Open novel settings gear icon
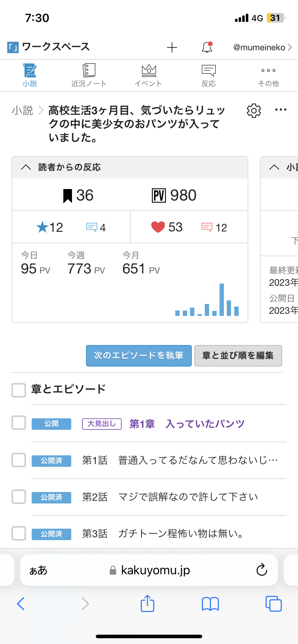Viewport: 298px width, 644px height. click(254, 111)
